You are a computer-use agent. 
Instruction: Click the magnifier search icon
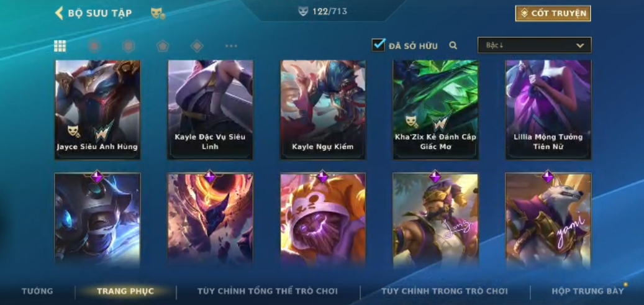click(453, 45)
